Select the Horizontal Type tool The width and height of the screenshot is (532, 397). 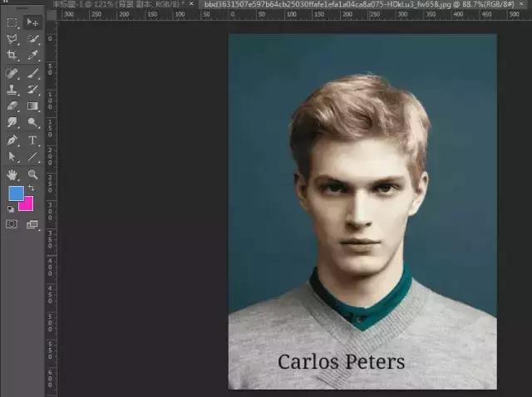click(32, 140)
